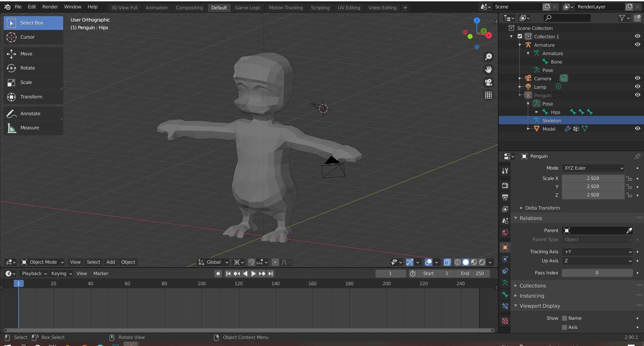This screenshot has width=644, height=346.
Task: Open the Texture properties tab
Action: [x=505, y=321]
